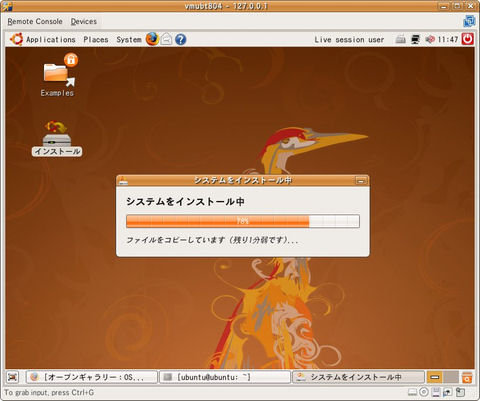Switch to the first workspace

pyautogui.click(x=435, y=377)
